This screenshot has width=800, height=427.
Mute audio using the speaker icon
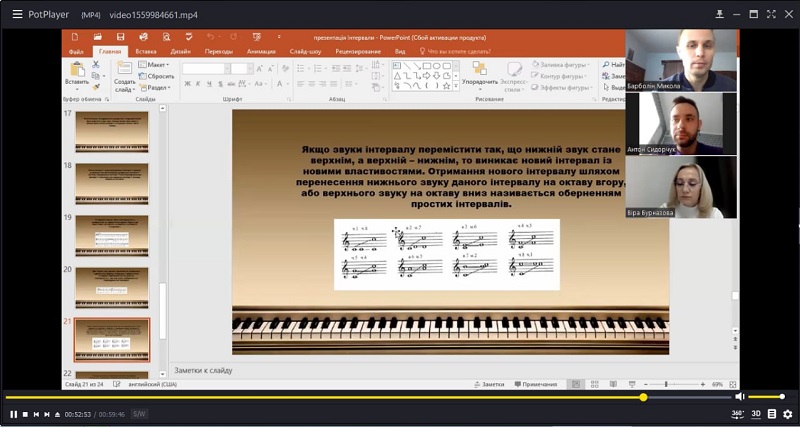[740, 397]
